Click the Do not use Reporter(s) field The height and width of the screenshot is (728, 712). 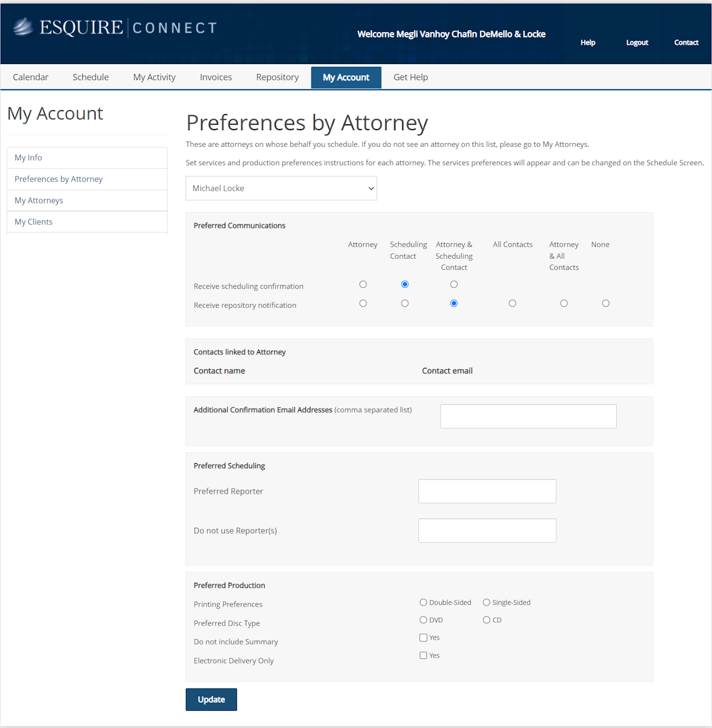[x=487, y=530]
